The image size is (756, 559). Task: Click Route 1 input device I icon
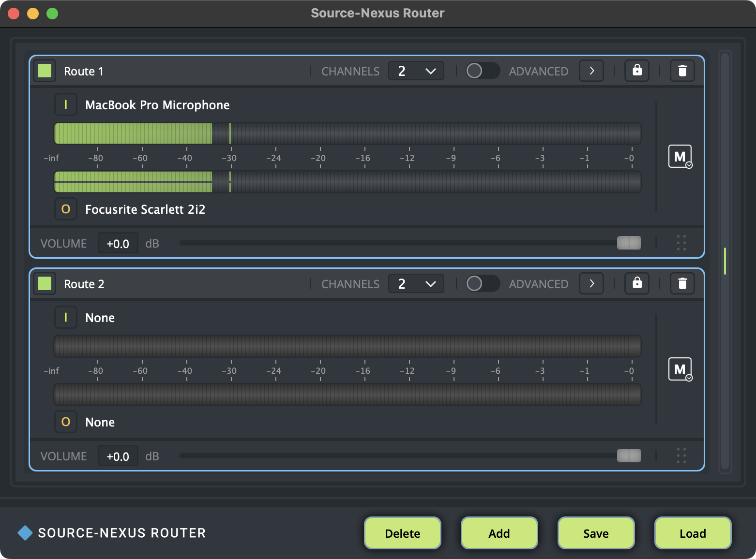[66, 104]
